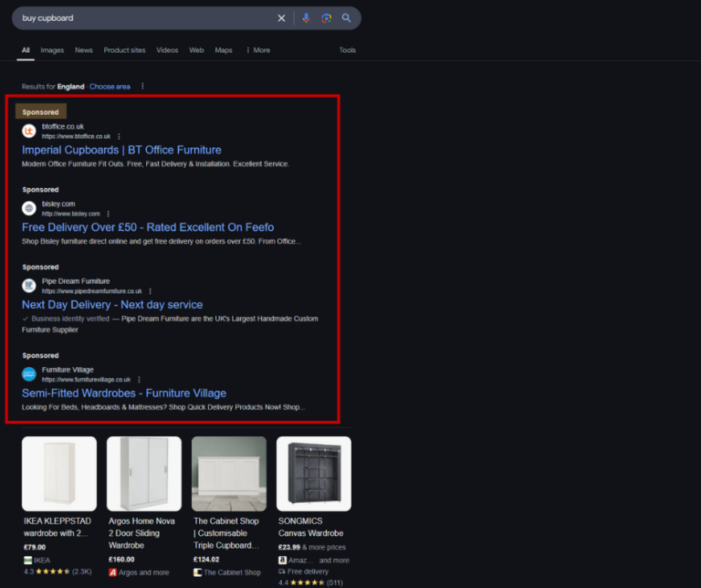Click the Free delivery truck icon
701x588 pixels.
click(282, 572)
